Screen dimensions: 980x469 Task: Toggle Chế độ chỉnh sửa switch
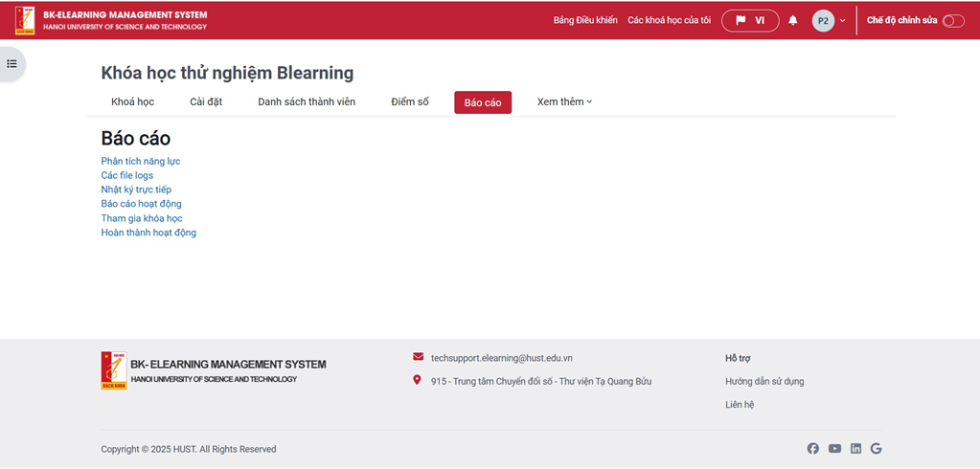[x=953, y=21]
